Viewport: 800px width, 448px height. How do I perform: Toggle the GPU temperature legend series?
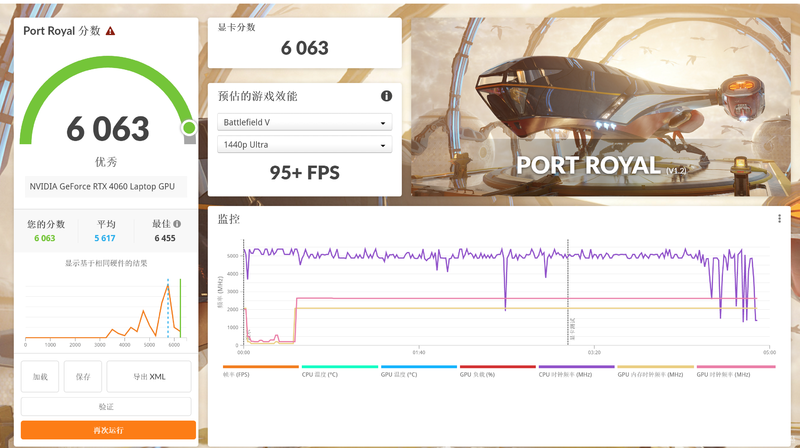(x=419, y=371)
